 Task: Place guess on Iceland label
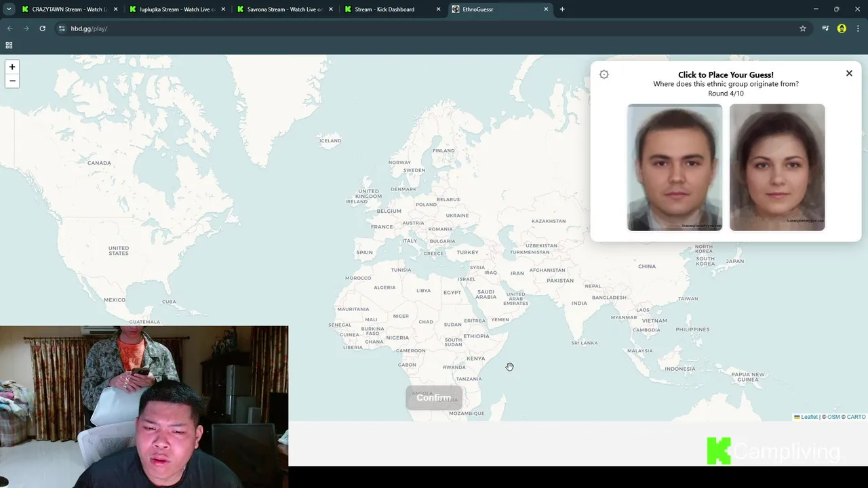click(x=330, y=140)
